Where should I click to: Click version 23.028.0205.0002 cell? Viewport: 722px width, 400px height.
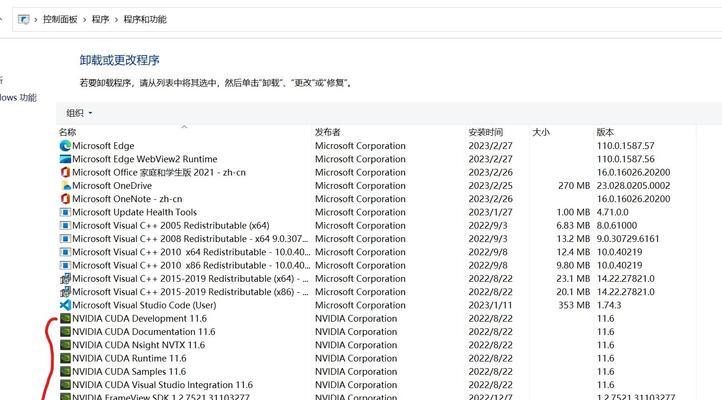click(x=634, y=186)
